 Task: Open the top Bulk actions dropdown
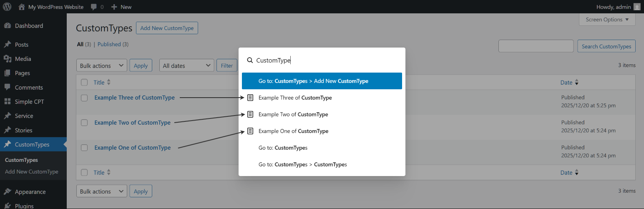(x=102, y=65)
